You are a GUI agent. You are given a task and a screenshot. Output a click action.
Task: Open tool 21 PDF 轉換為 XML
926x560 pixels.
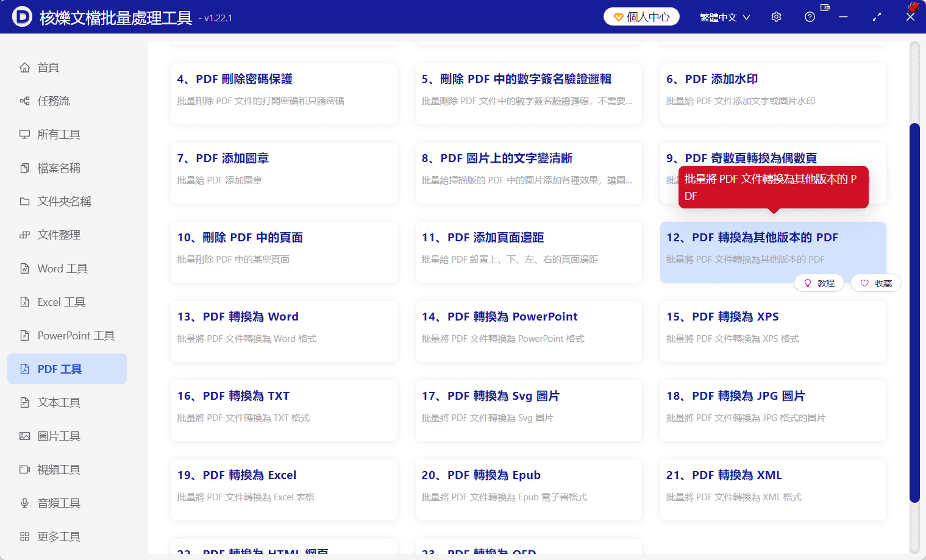773,490
